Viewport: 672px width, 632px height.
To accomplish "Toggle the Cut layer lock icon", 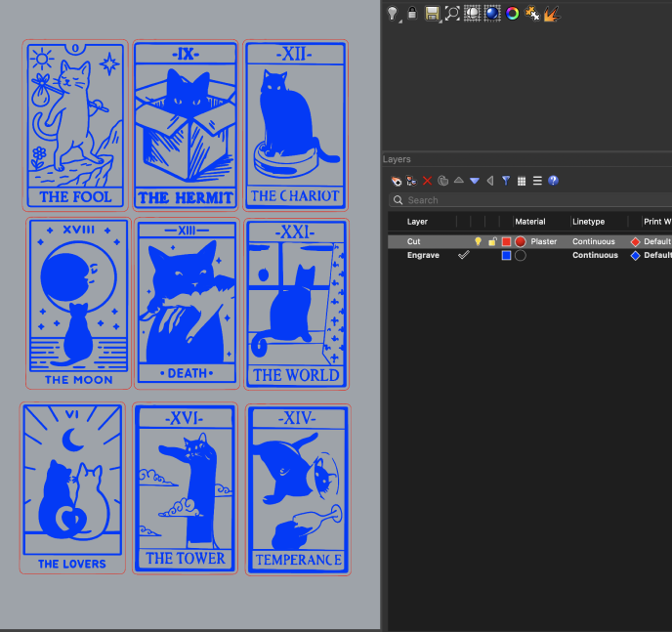I will [492, 241].
